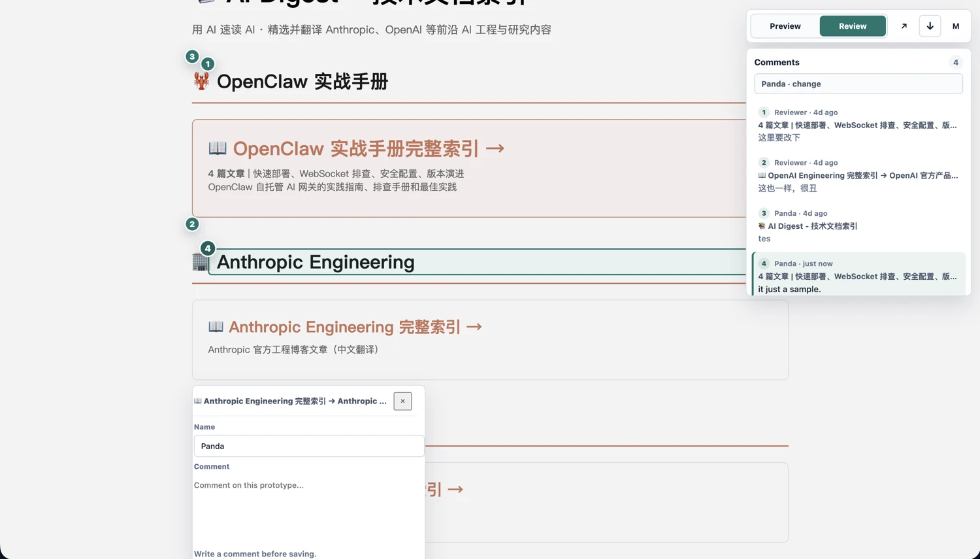The image size is (980, 559).
Task: Switch to Preview mode tab
Action: pos(785,26)
